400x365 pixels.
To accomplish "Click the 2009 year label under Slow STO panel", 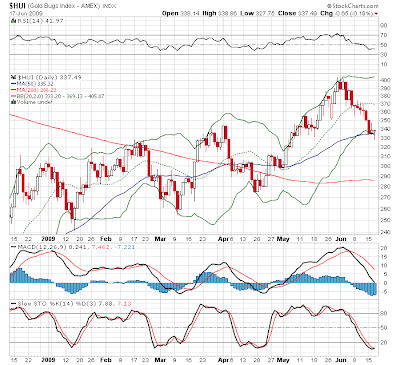I will point(48,360).
